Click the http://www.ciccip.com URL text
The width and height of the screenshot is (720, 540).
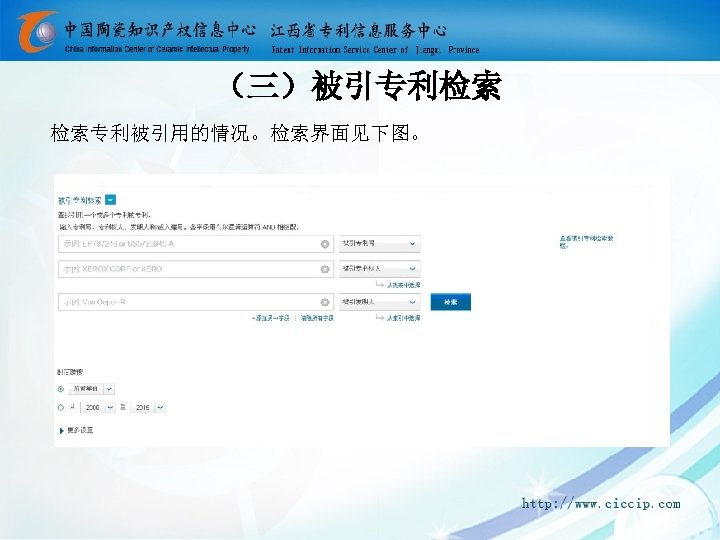(x=601, y=504)
